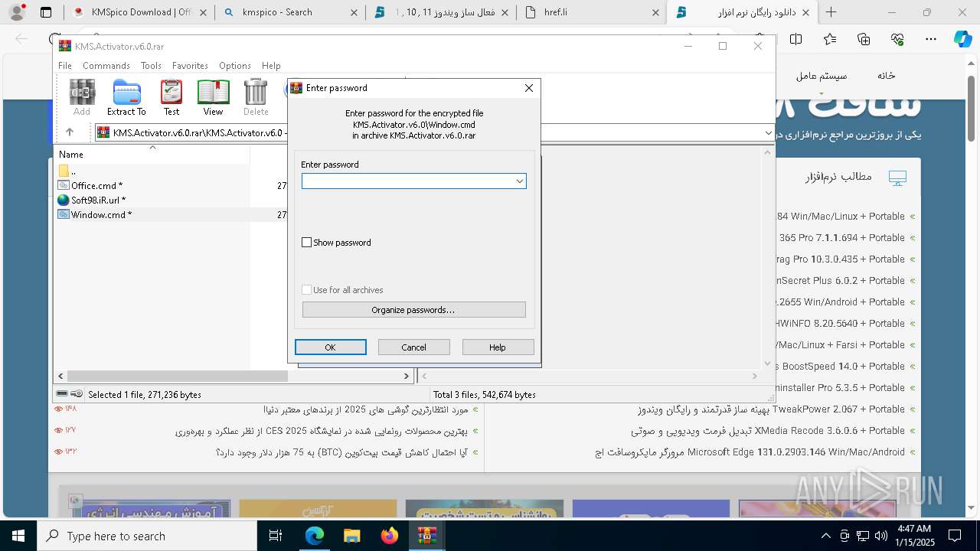Open Edge split screen icon
The image size is (980, 551).
(x=796, y=39)
